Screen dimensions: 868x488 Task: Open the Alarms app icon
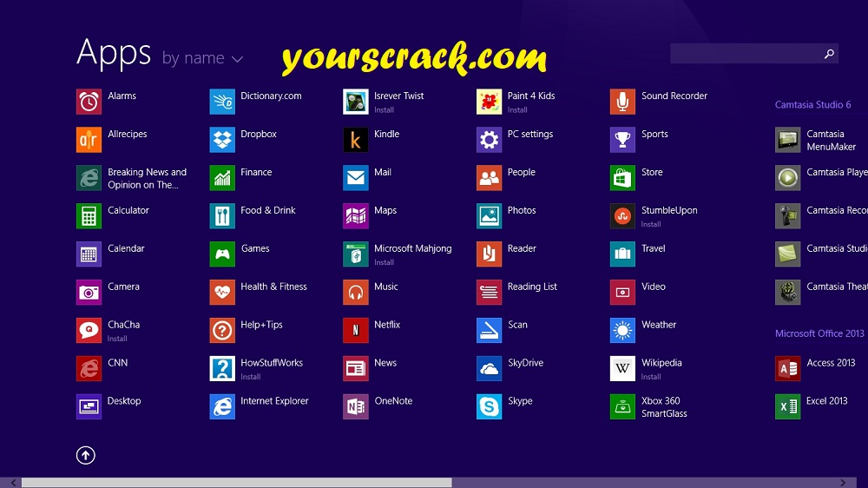pos(89,102)
